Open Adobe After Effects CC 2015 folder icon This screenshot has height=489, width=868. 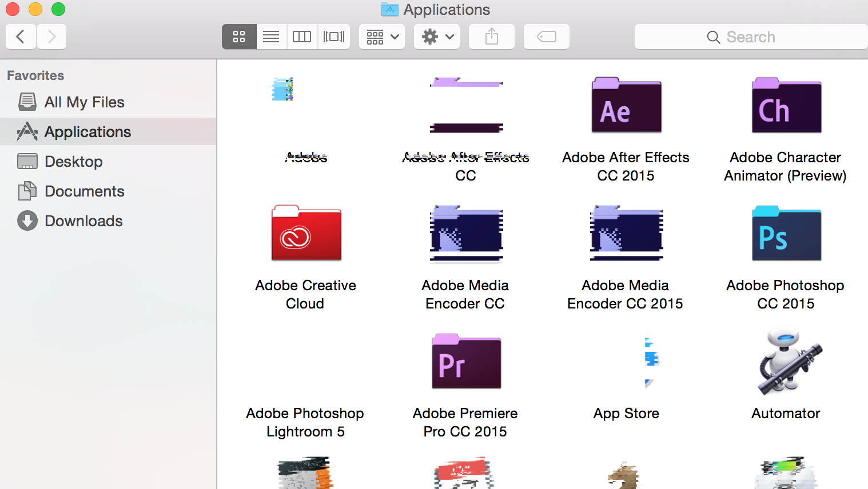(x=626, y=105)
